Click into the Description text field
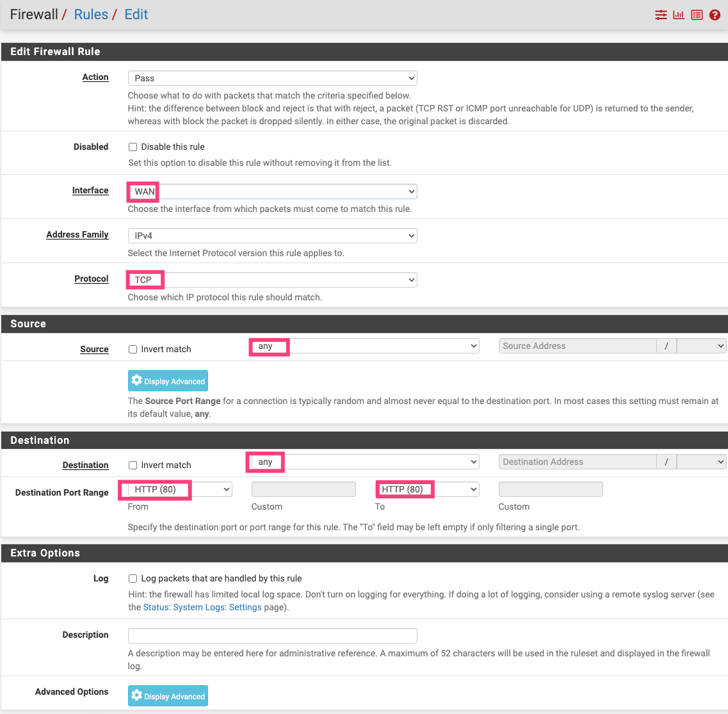728x714 pixels. coord(272,636)
